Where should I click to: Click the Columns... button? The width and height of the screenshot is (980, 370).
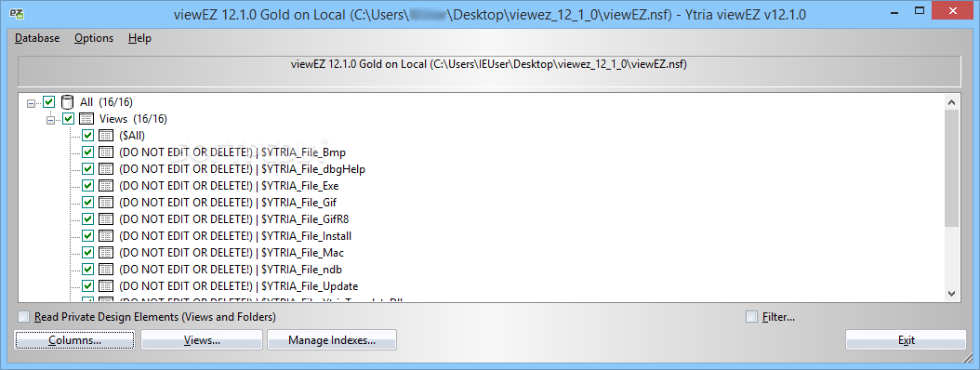pyautogui.click(x=74, y=340)
